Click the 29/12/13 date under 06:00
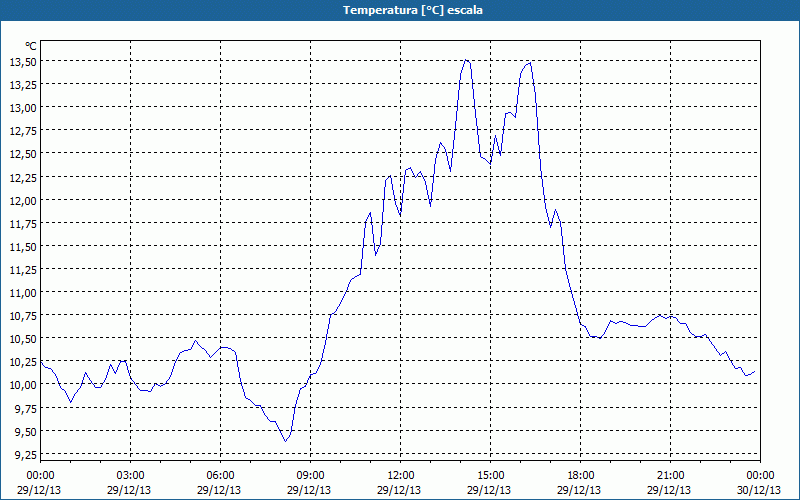 tap(219, 490)
